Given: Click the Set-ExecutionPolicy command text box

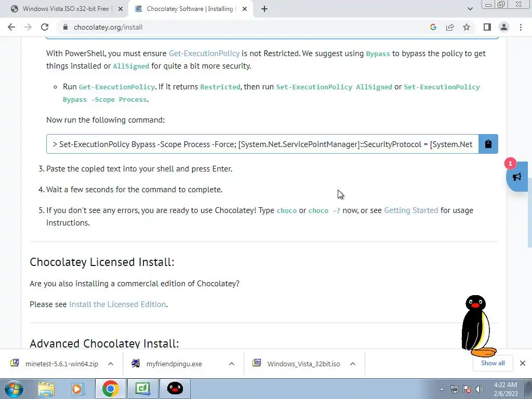Looking at the screenshot, I should pyautogui.click(x=262, y=144).
